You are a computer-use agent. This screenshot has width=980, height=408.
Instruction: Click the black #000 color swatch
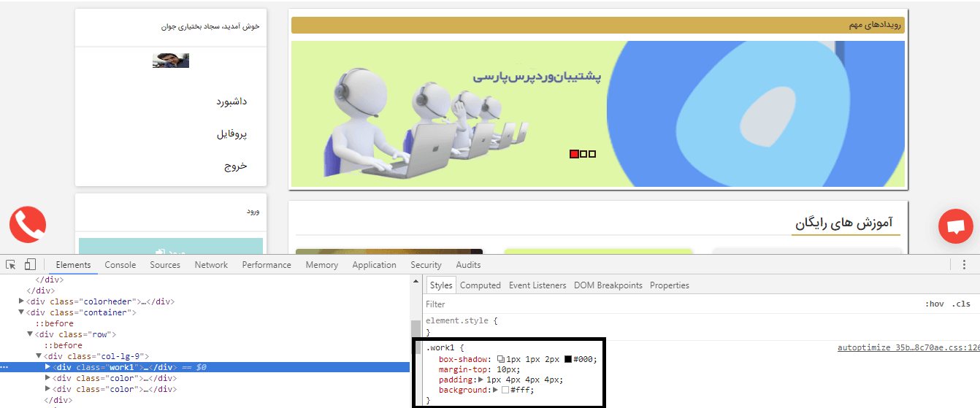click(568, 359)
